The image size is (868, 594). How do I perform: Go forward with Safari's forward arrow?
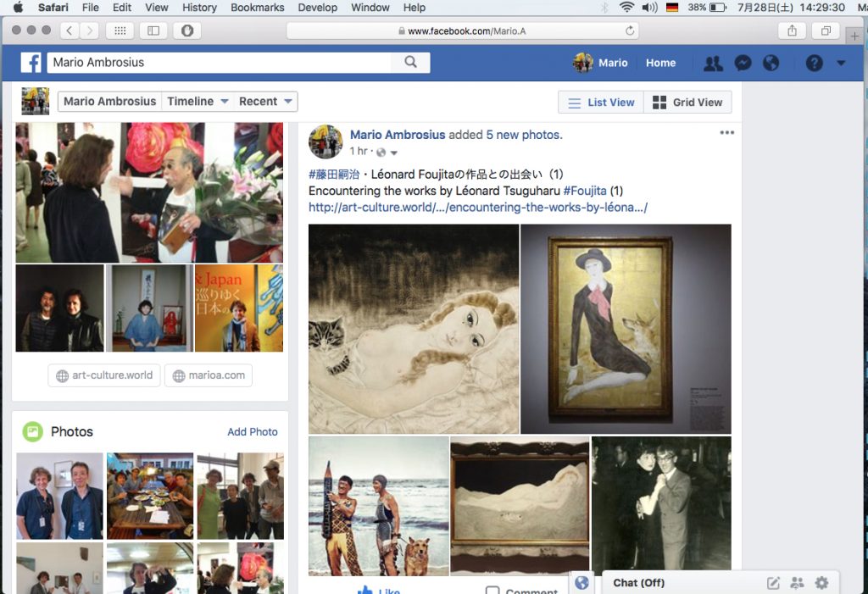point(89,31)
